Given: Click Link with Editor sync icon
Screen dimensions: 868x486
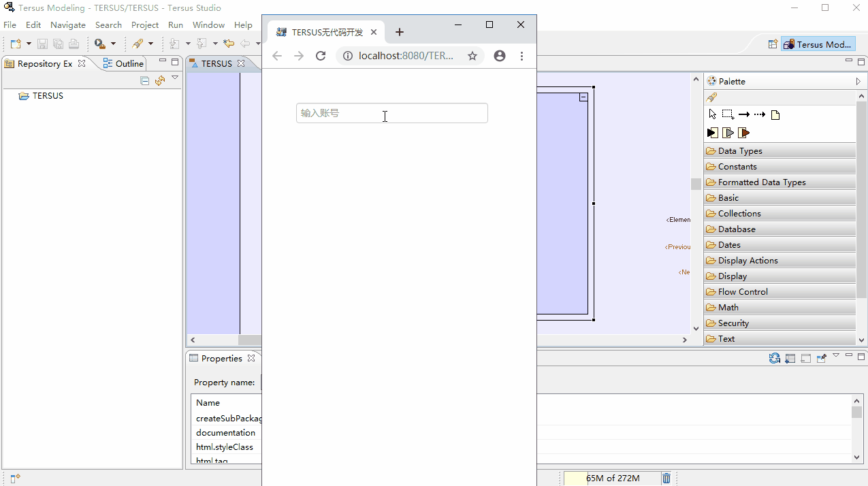Looking at the screenshot, I should coord(160,80).
